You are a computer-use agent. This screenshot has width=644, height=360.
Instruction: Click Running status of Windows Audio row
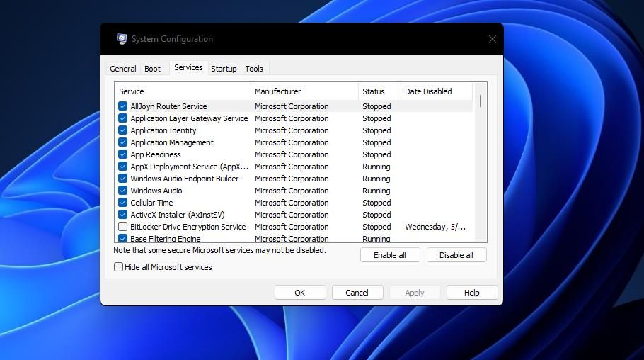point(376,191)
